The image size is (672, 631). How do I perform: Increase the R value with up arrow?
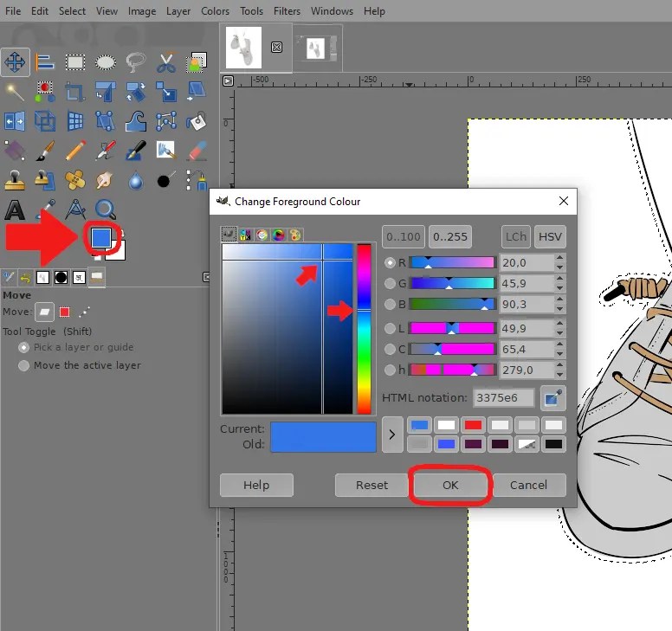coord(559,258)
